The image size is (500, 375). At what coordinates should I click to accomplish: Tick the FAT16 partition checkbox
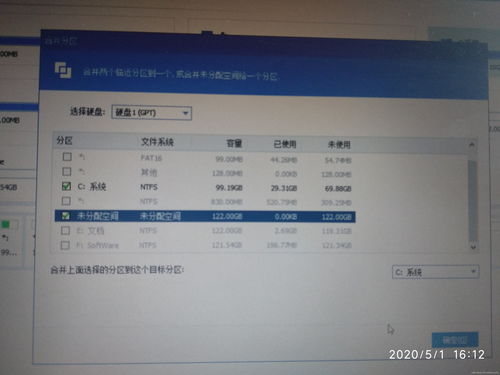pyautogui.click(x=67, y=156)
